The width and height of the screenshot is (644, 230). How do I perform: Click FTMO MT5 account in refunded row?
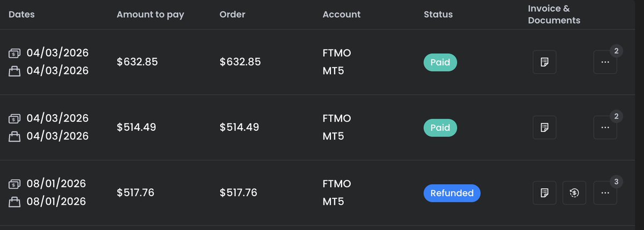(x=337, y=193)
